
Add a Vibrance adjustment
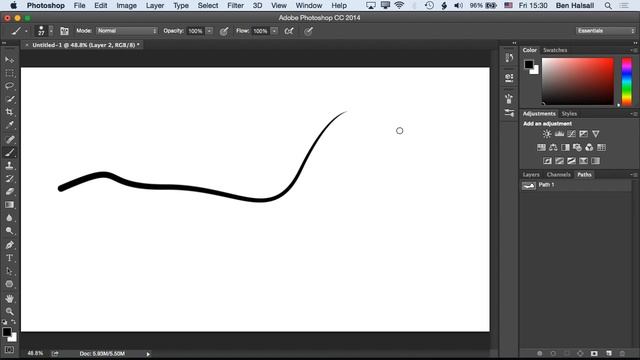point(596,134)
